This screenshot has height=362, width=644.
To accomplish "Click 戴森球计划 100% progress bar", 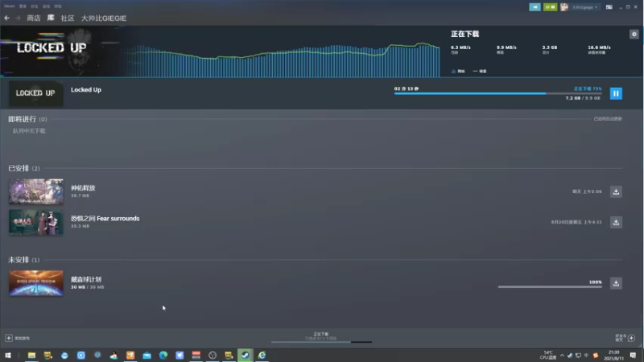I will [x=550, y=287].
